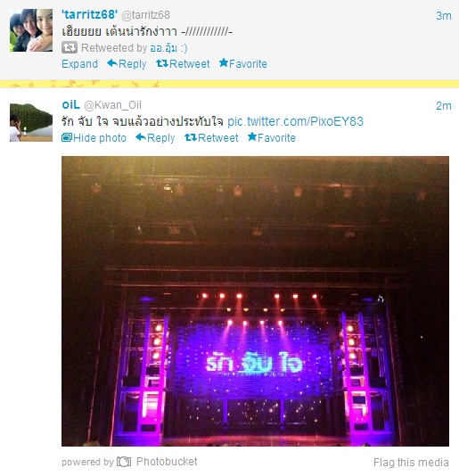Click Retweet icon on tarritz68 tweet

click(162, 63)
